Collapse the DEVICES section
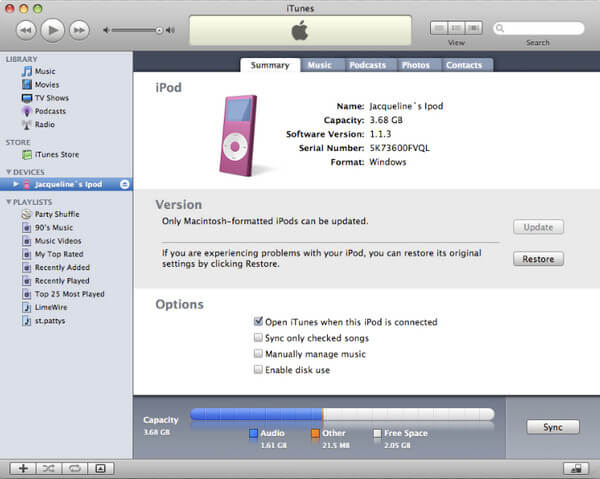The width and height of the screenshot is (600, 479). coord(8,172)
